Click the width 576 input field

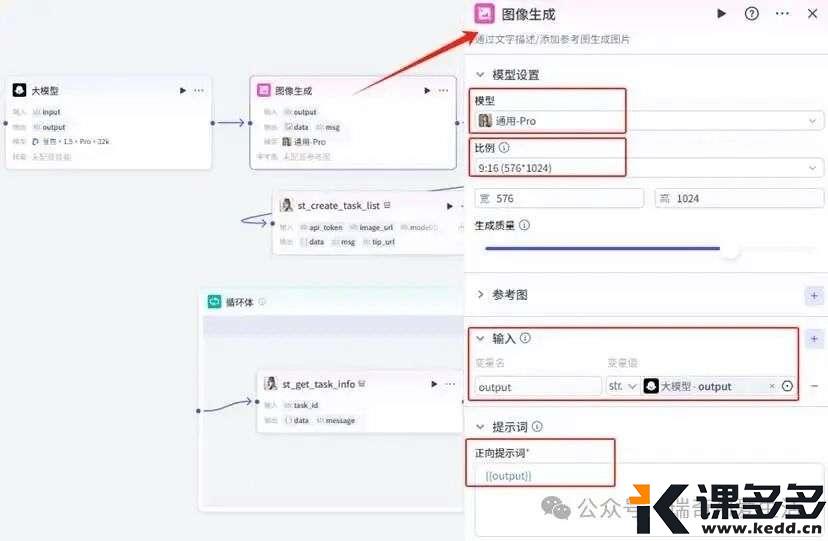click(559, 198)
